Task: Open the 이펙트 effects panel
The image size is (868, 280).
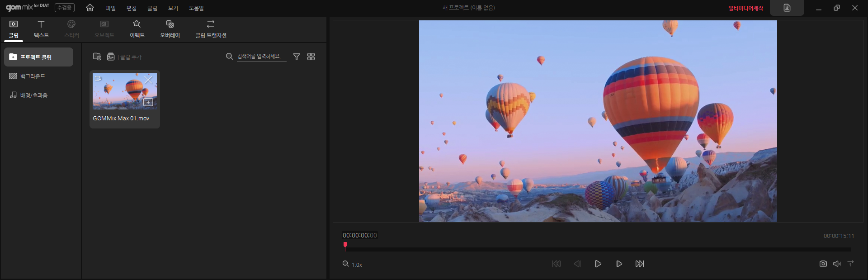Action: (x=137, y=29)
